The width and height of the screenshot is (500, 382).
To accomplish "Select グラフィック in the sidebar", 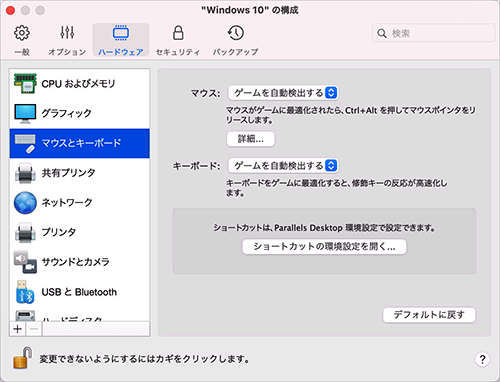I will point(80,113).
